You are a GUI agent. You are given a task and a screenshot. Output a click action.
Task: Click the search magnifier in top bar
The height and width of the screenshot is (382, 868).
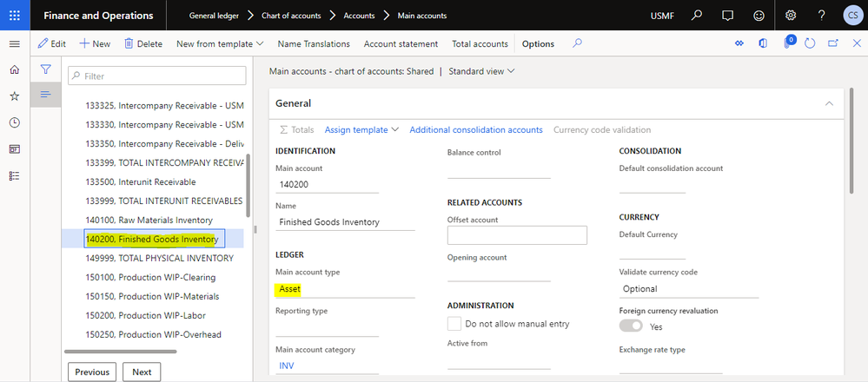pos(696,16)
